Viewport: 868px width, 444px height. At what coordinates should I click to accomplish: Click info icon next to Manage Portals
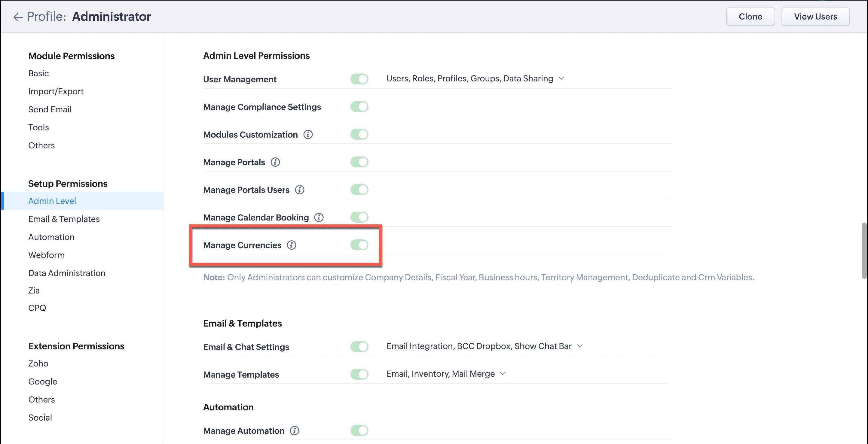coord(275,163)
